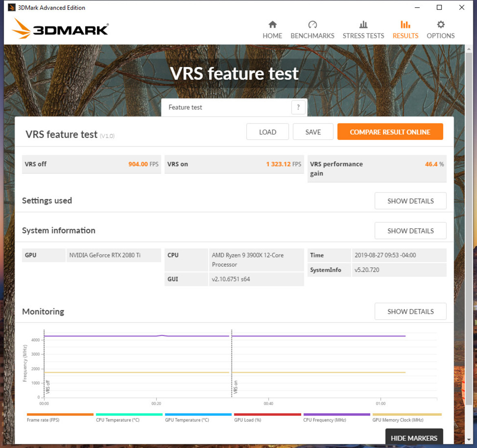
Task: Show details for Monitoring
Action: (x=411, y=312)
